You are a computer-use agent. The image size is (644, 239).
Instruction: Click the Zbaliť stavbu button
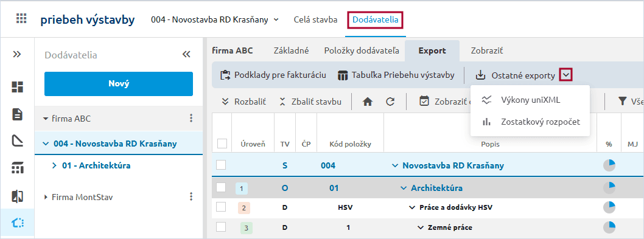tap(310, 102)
